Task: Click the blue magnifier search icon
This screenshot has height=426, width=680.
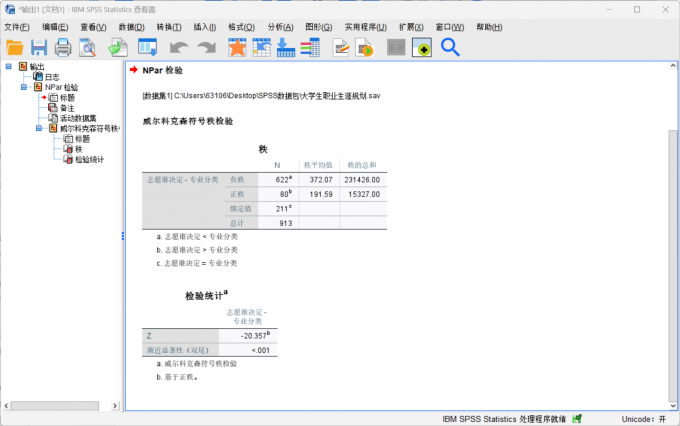Action: point(450,47)
